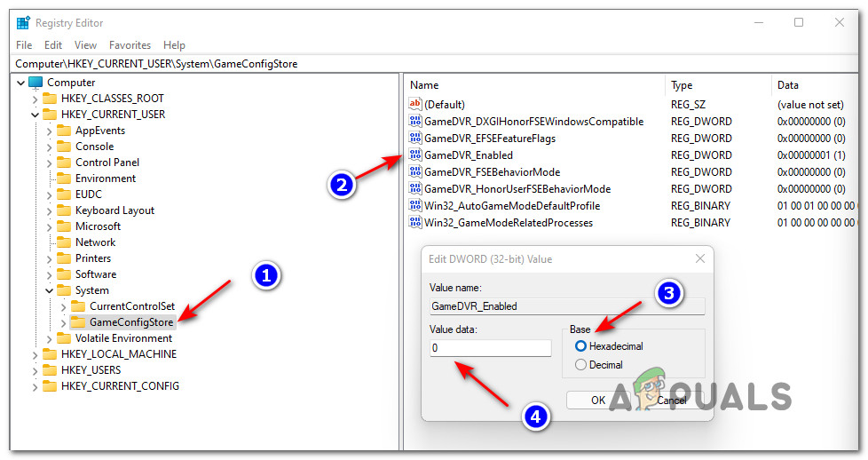The height and width of the screenshot is (460, 868).
Task: Click the Microsoft folder icon
Action: [x=64, y=226]
